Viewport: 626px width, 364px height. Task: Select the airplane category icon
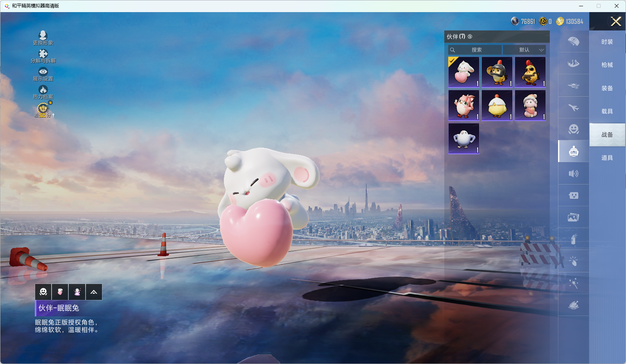(573, 107)
